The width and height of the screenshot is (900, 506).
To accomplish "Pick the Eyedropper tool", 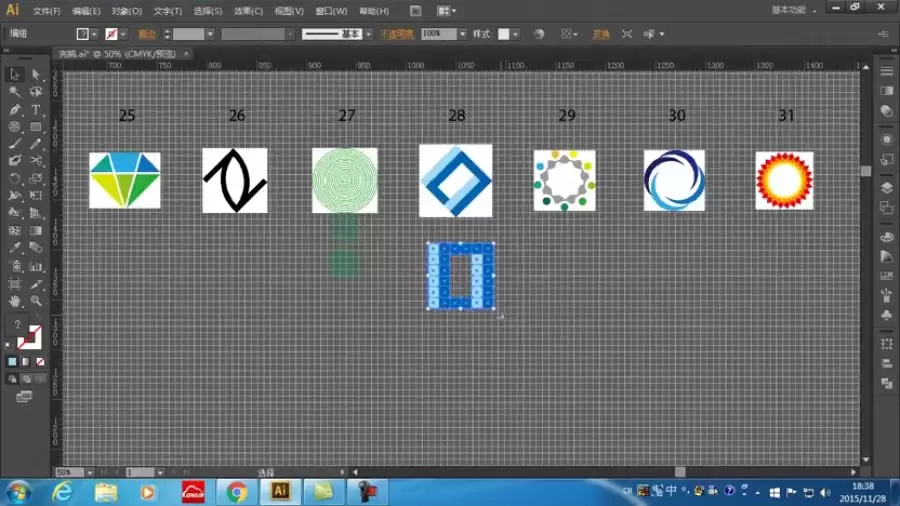I will (x=14, y=248).
